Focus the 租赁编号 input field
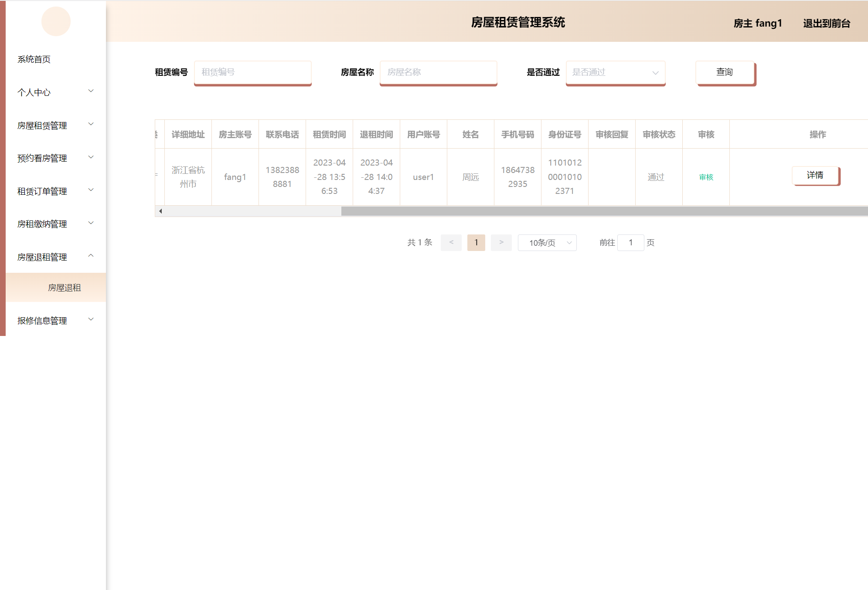The width and height of the screenshot is (868, 590). 252,72
